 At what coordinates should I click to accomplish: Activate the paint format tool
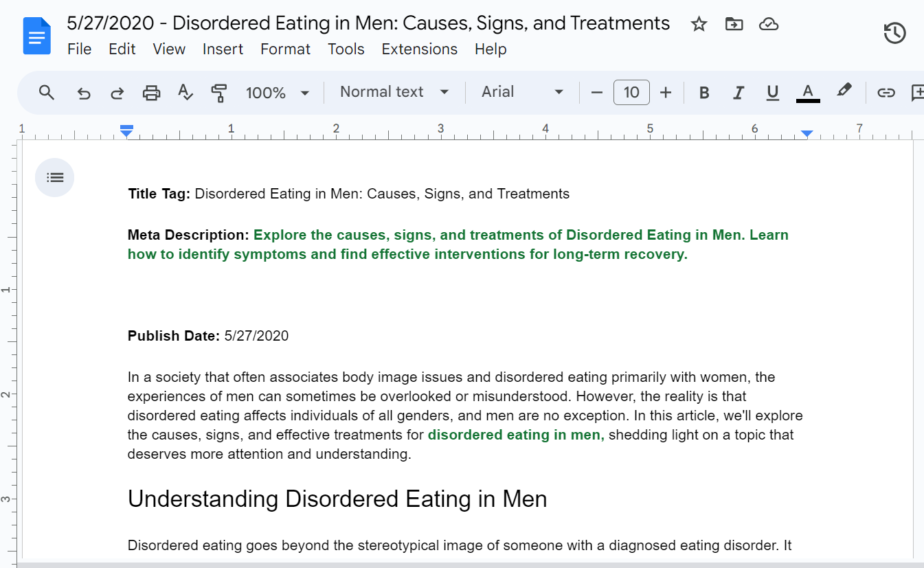219,93
